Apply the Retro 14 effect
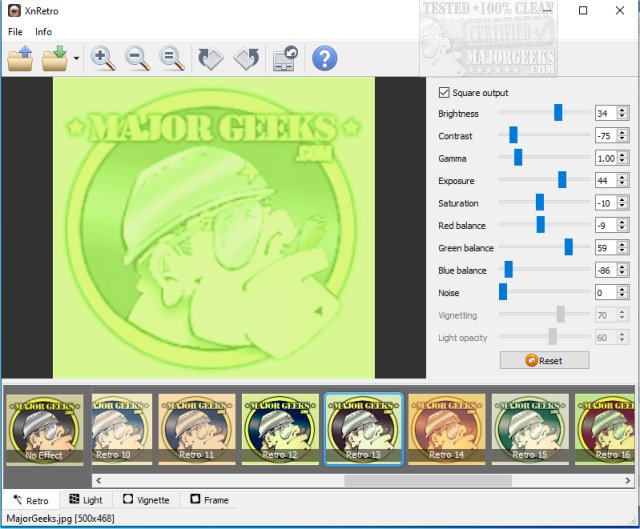The width and height of the screenshot is (640, 529). pyautogui.click(x=447, y=429)
